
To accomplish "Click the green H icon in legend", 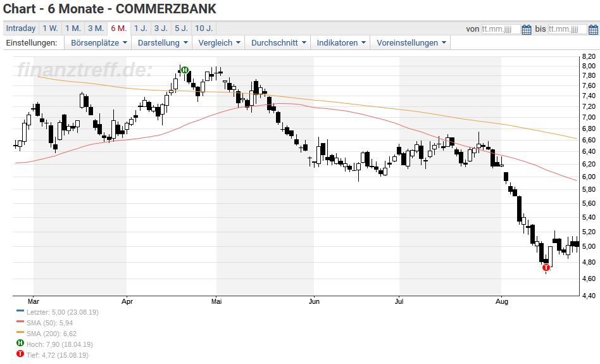I will tap(20, 343).
